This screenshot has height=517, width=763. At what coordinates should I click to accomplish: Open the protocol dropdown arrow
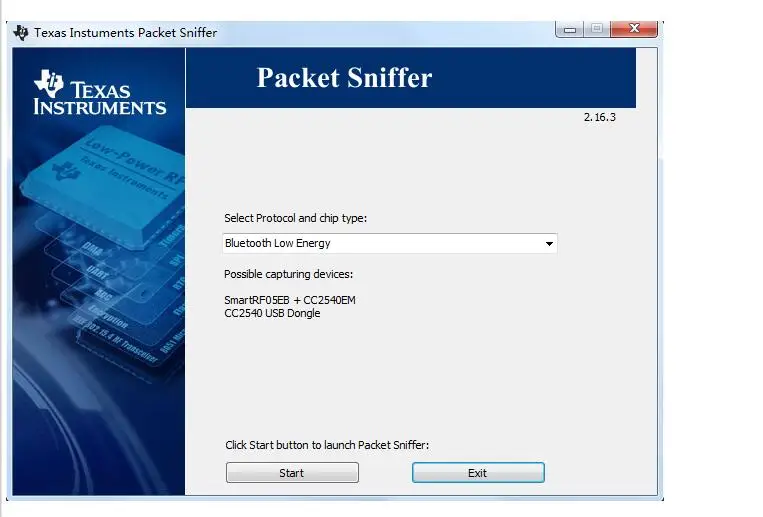tap(549, 243)
